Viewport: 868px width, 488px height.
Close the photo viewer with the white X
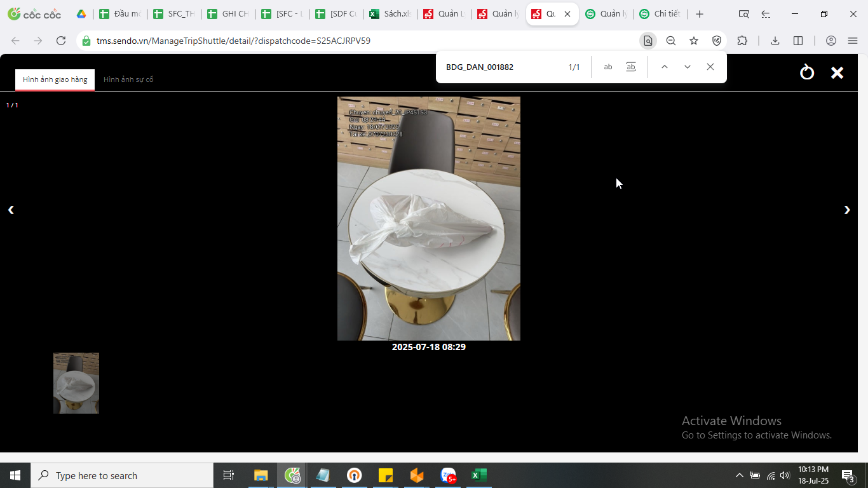[x=837, y=72]
